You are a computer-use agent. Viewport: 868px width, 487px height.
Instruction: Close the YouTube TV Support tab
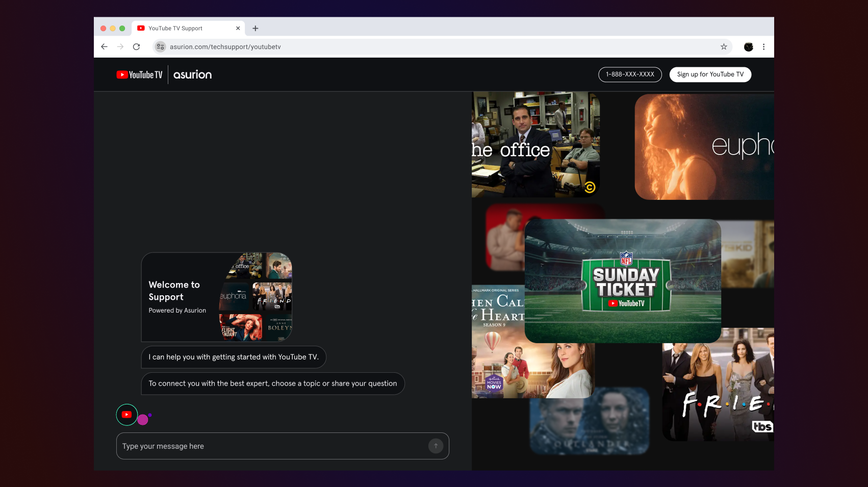pos(238,29)
